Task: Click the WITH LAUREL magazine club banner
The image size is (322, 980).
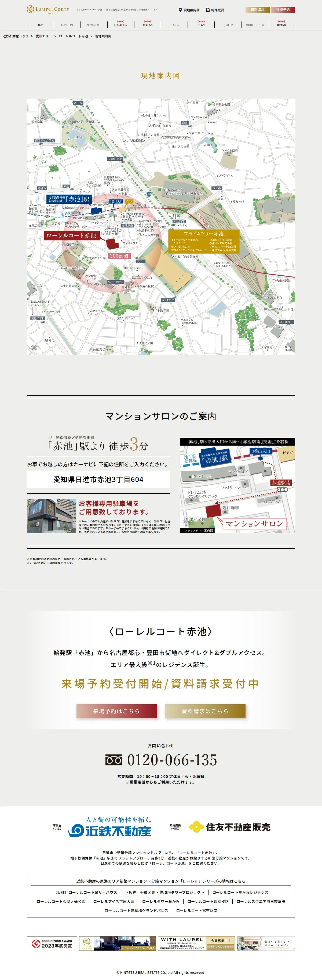Action: pyautogui.click(x=196, y=943)
